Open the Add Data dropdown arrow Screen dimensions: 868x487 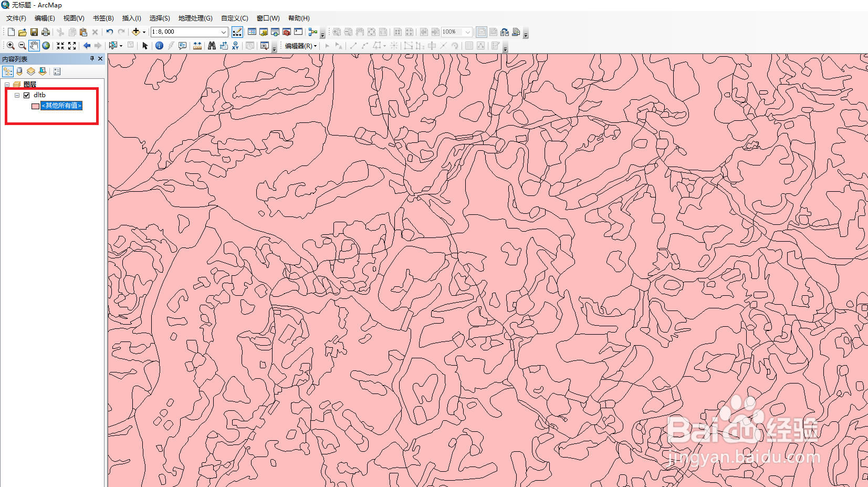(x=144, y=32)
